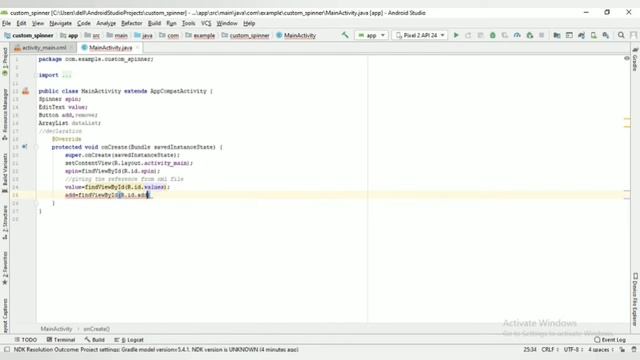Click the NDK Resolution Outcome status message
The width and height of the screenshot is (640, 360).
pos(156,350)
